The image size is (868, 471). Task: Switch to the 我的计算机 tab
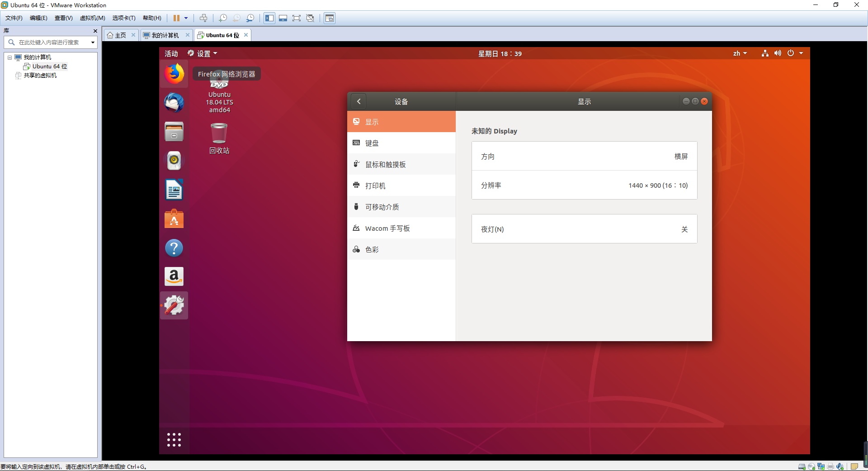click(x=165, y=35)
